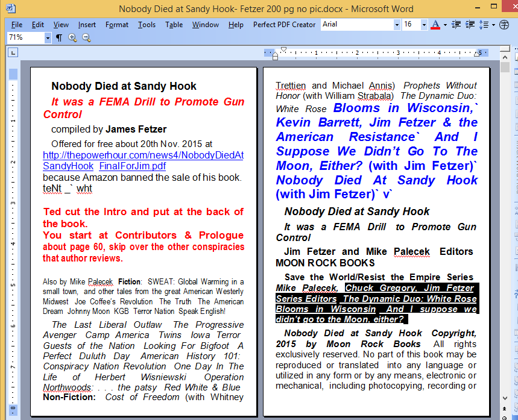Open the Format menu

[x=116, y=25]
